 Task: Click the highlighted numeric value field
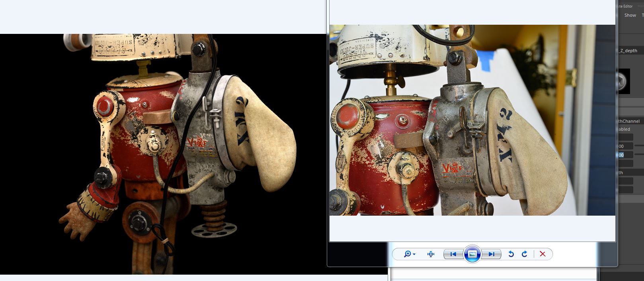pos(626,155)
